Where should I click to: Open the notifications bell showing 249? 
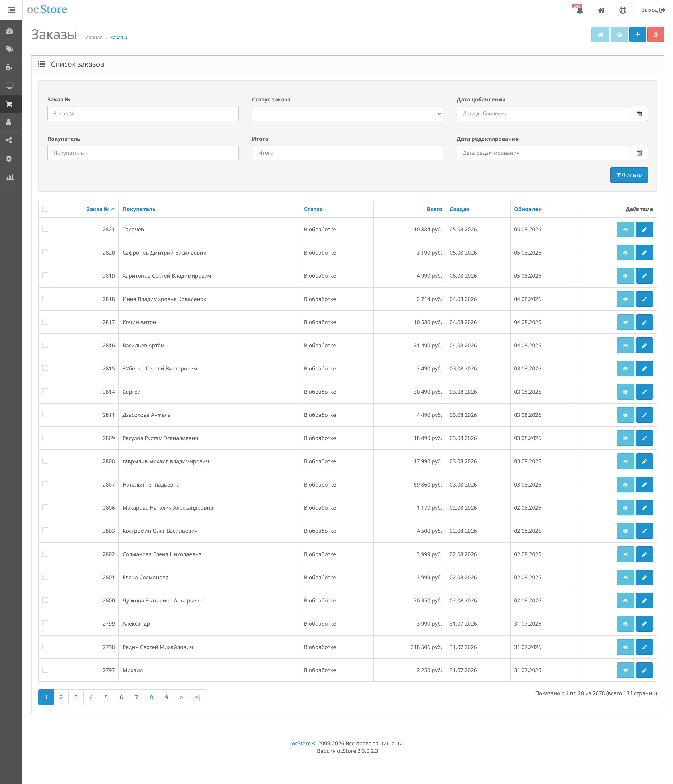click(579, 10)
